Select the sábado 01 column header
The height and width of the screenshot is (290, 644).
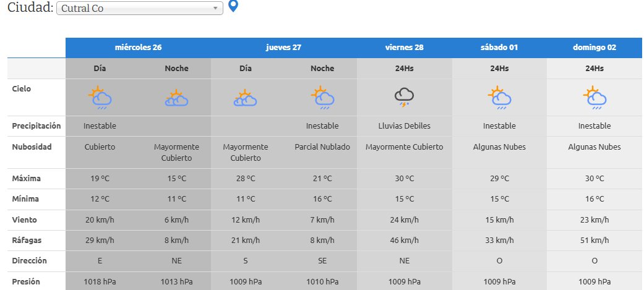499,48
